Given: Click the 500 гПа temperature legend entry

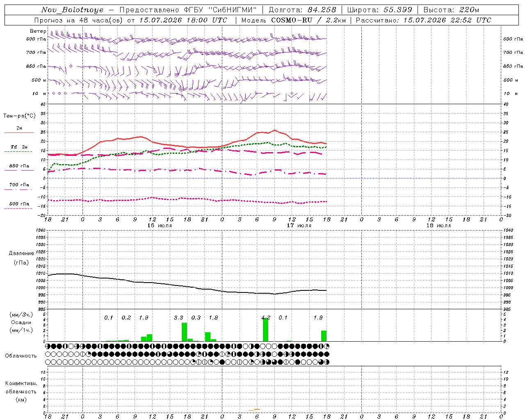Looking at the screenshot, I should click(19, 206).
